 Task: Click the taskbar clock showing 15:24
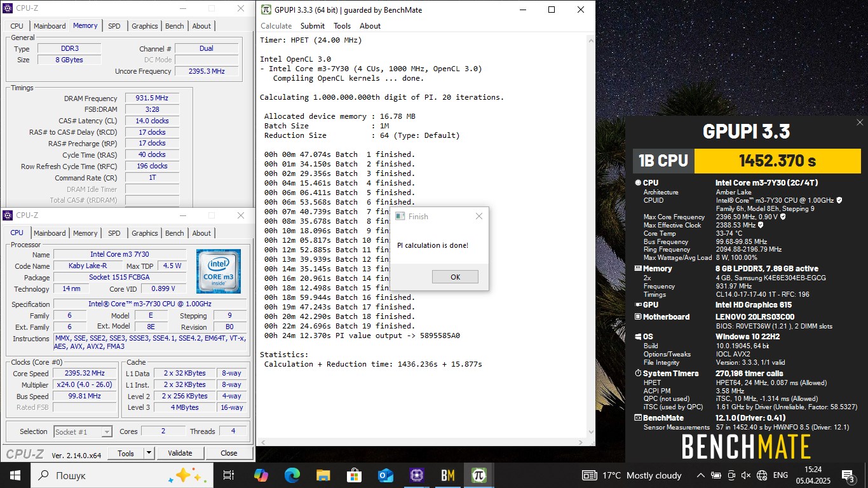pyautogui.click(x=813, y=475)
